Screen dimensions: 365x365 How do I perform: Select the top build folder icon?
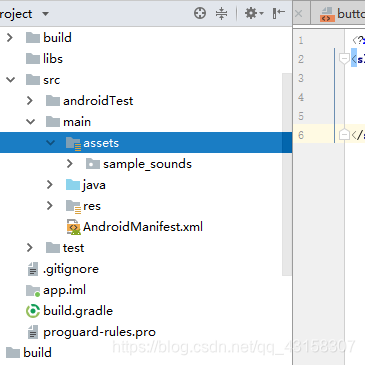pos(33,38)
